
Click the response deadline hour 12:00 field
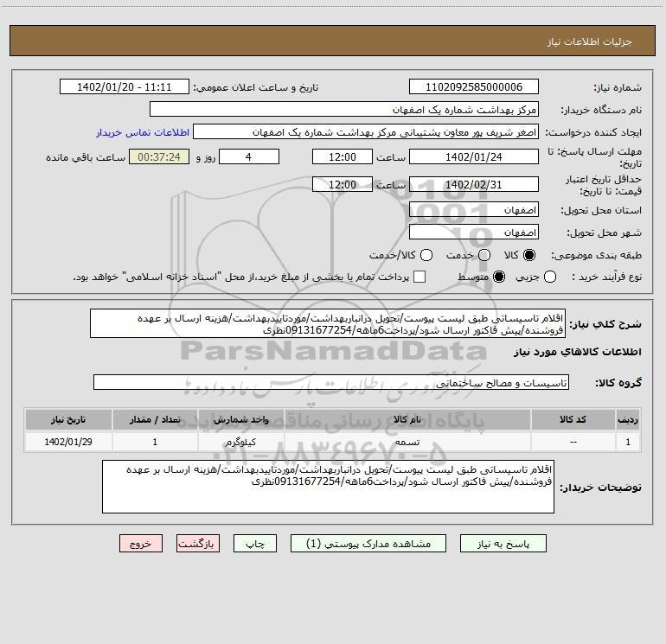pos(343,157)
